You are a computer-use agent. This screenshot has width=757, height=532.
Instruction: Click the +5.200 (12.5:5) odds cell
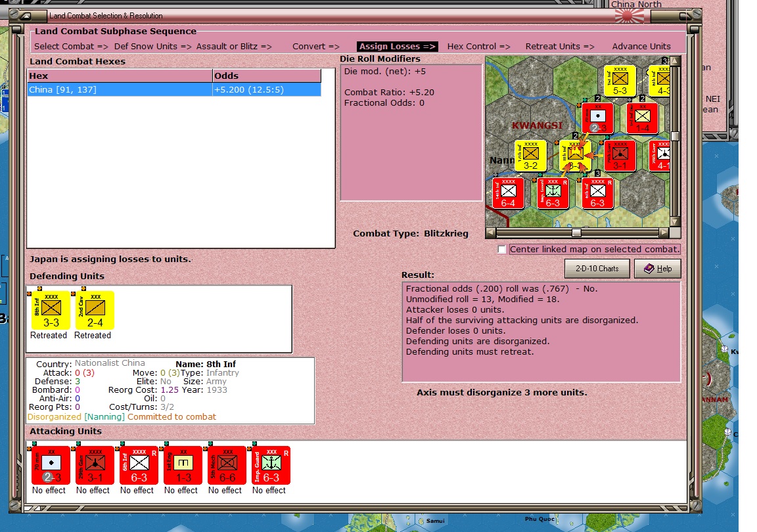[x=267, y=90]
